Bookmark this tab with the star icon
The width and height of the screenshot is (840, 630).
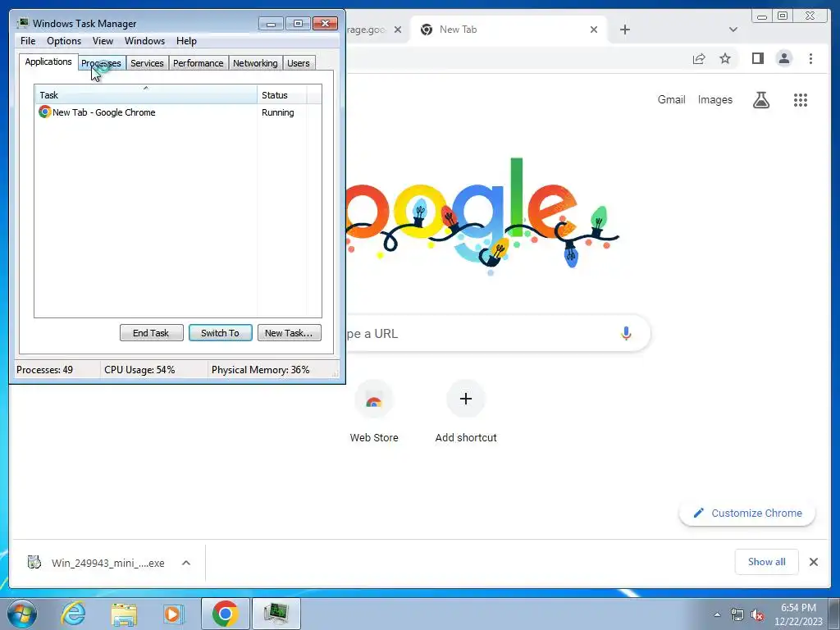(x=725, y=58)
